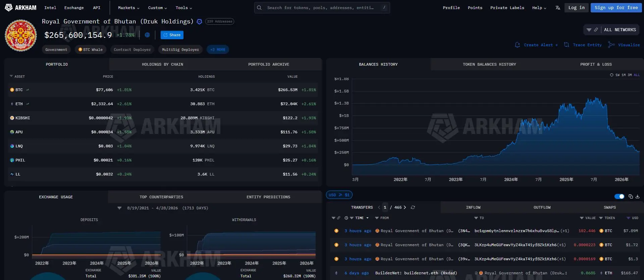Viewport: 644px width, 280px height.
Task: Copy transfers using the copy icon
Action: click(631, 197)
